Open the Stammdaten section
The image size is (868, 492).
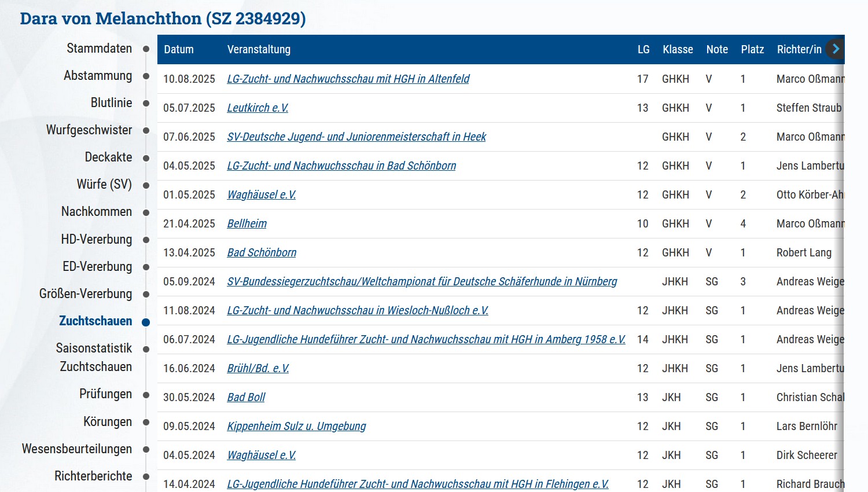pyautogui.click(x=99, y=49)
